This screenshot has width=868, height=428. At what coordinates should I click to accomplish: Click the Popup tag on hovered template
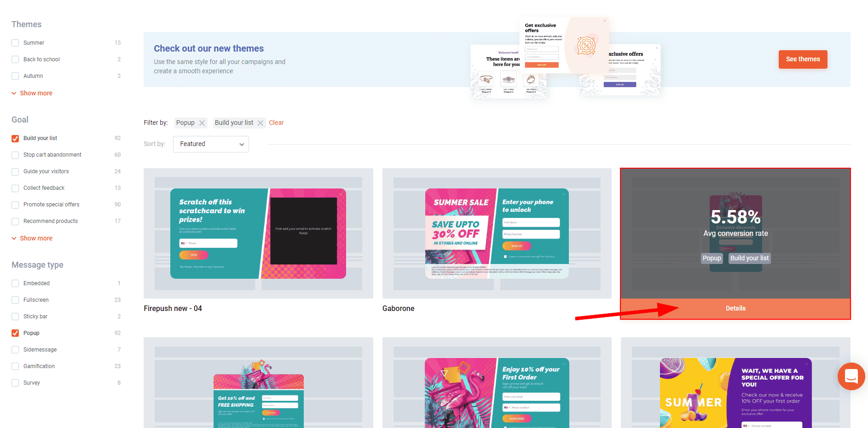point(712,258)
